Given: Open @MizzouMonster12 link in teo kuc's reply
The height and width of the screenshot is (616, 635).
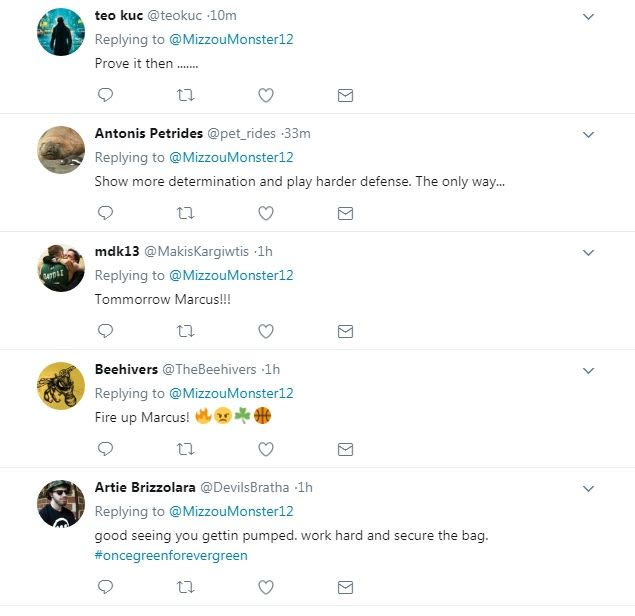Looking at the screenshot, I should point(231,39).
